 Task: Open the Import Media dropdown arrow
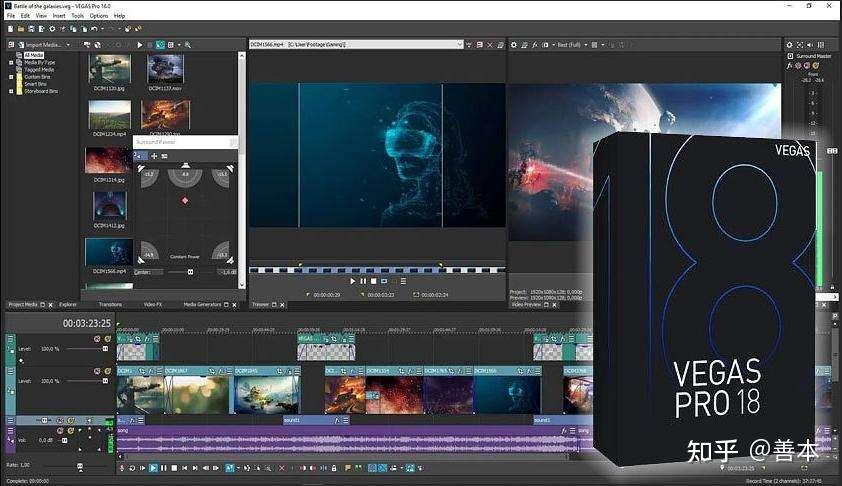(x=68, y=45)
